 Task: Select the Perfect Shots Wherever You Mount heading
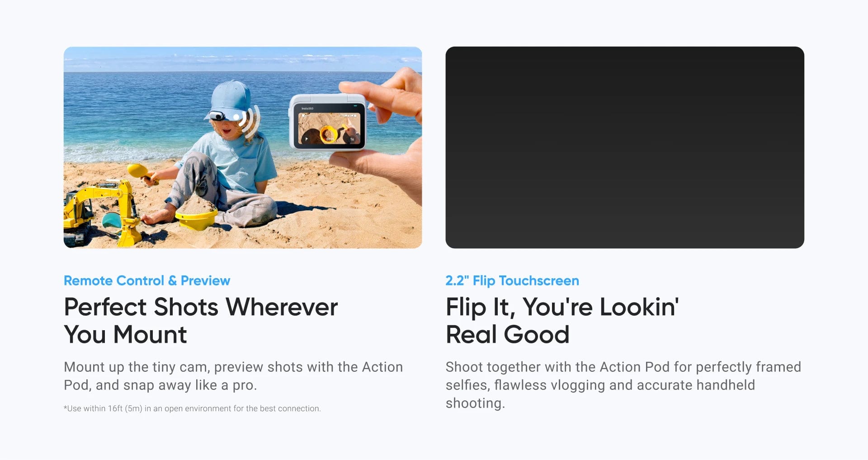[x=201, y=320]
